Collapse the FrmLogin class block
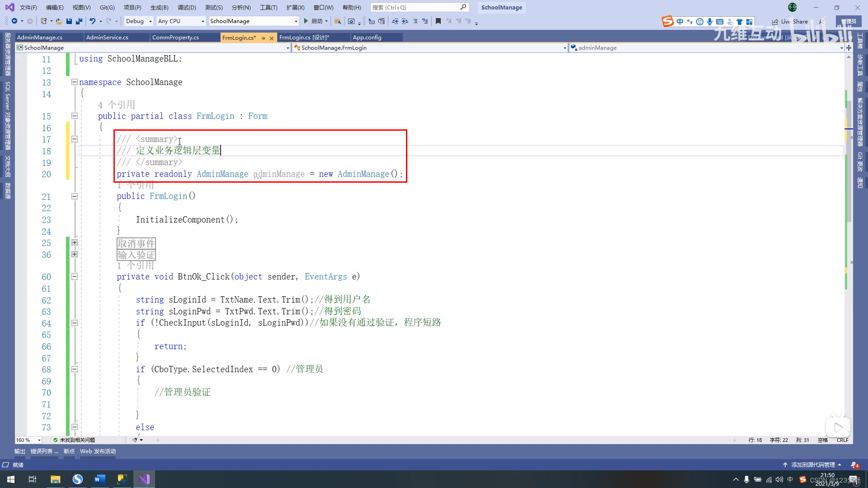This screenshot has height=488, width=868. 75,116
